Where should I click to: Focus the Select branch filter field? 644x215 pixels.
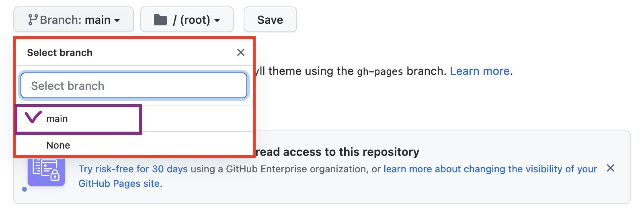[134, 85]
